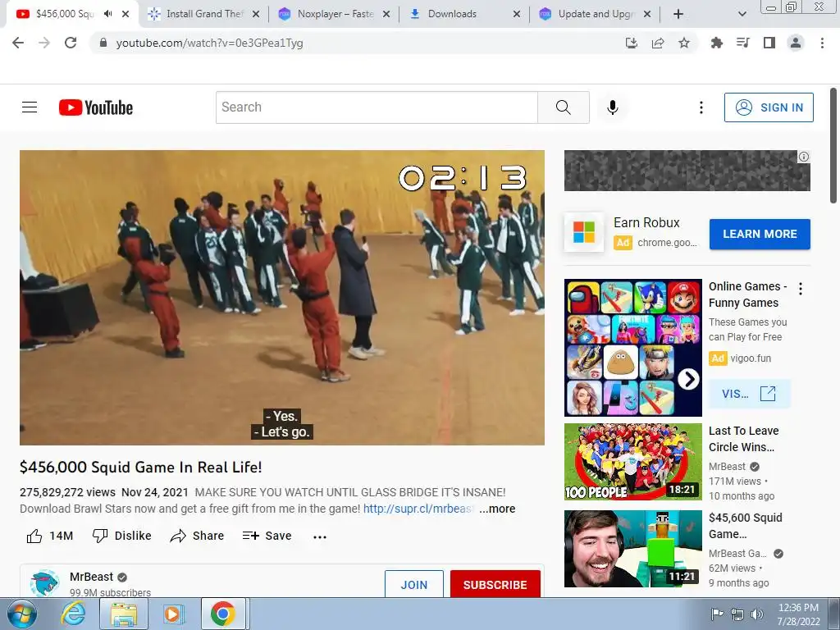
Task: Go back with the browser back arrow
Action: [18, 43]
